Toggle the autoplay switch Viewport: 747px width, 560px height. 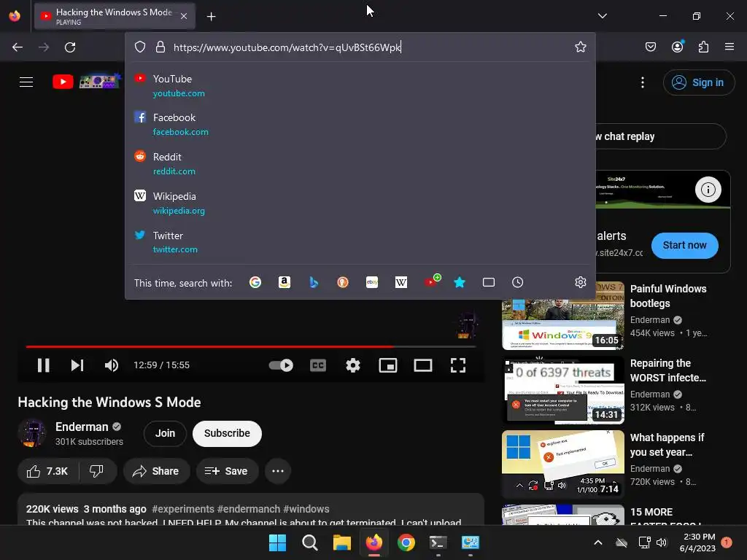pos(281,365)
